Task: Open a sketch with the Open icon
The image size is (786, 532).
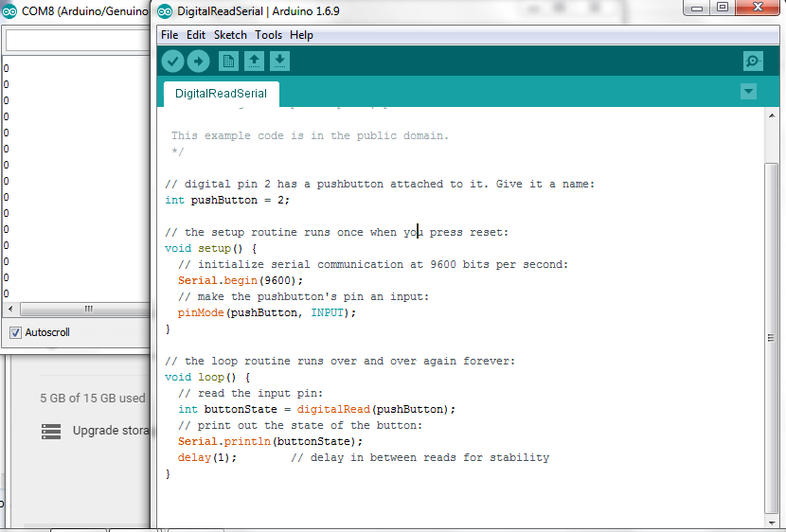Action: pyautogui.click(x=254, y=62)
